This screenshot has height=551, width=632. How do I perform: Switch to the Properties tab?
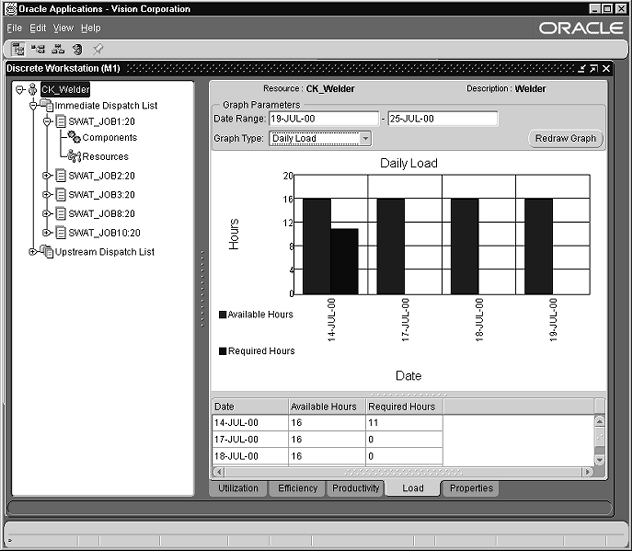[471, 488]
